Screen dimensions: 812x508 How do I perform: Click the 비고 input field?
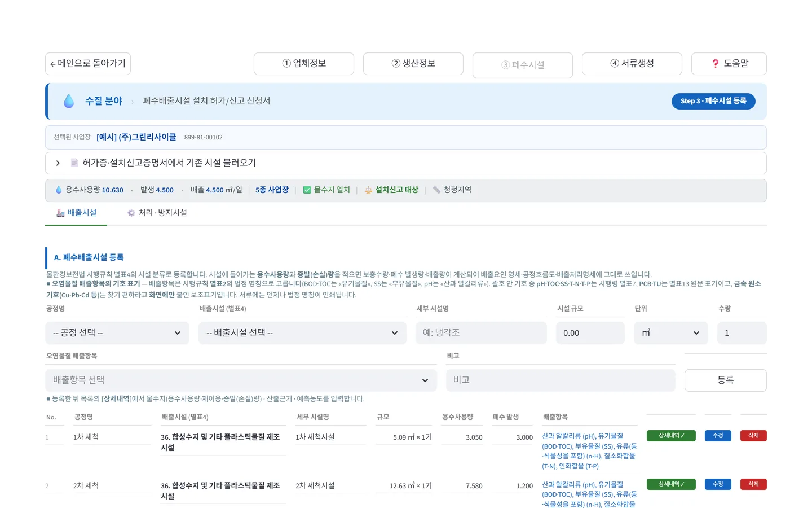(561, 380)
